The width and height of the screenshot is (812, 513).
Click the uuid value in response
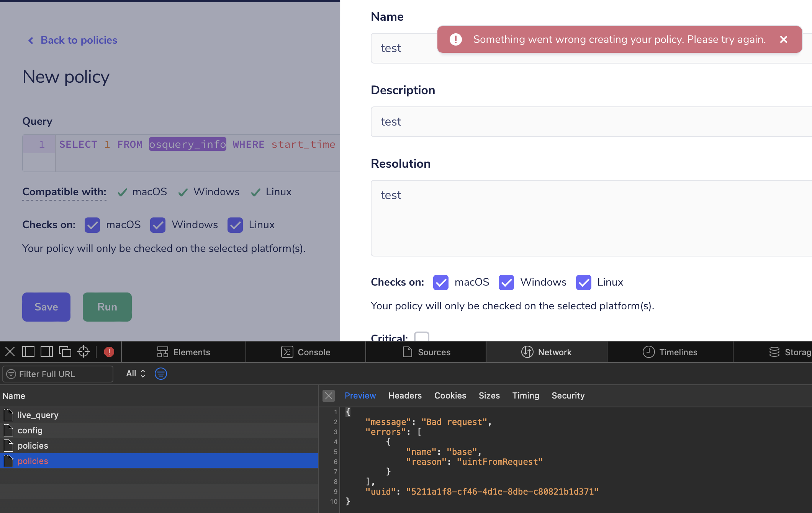point(502,492)
